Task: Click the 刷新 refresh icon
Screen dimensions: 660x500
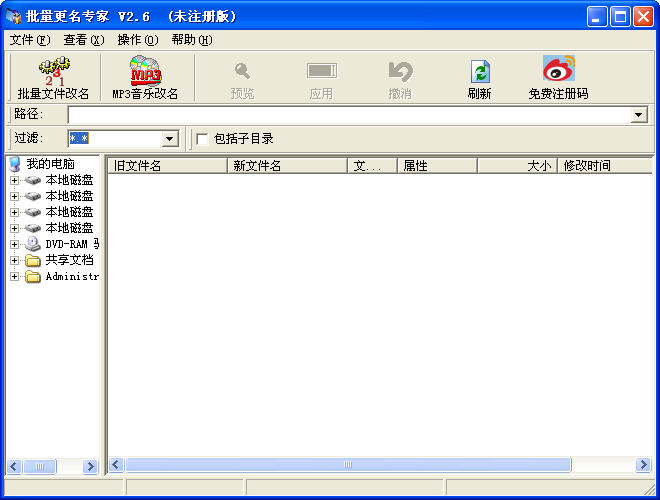Action: (x=480, y=71)
